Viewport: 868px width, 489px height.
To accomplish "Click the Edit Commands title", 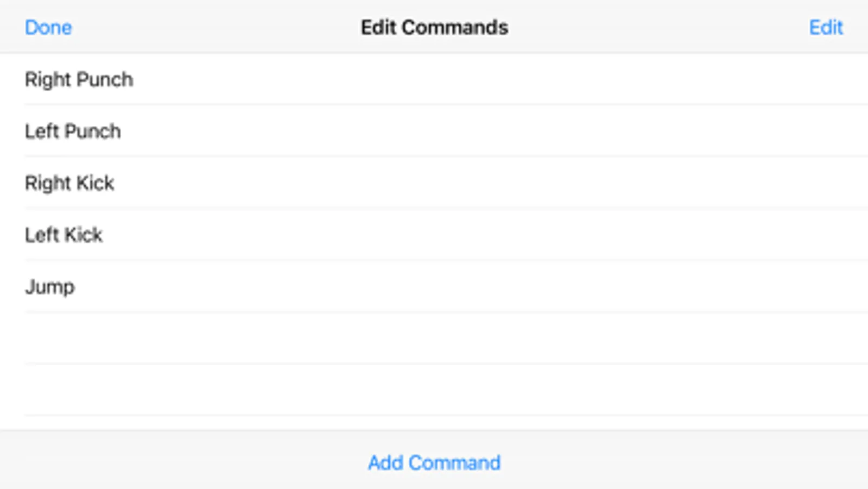I will click(x=434, y=28).
